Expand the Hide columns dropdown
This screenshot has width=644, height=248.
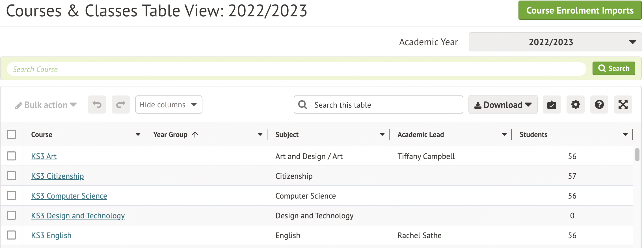[168, 105]
